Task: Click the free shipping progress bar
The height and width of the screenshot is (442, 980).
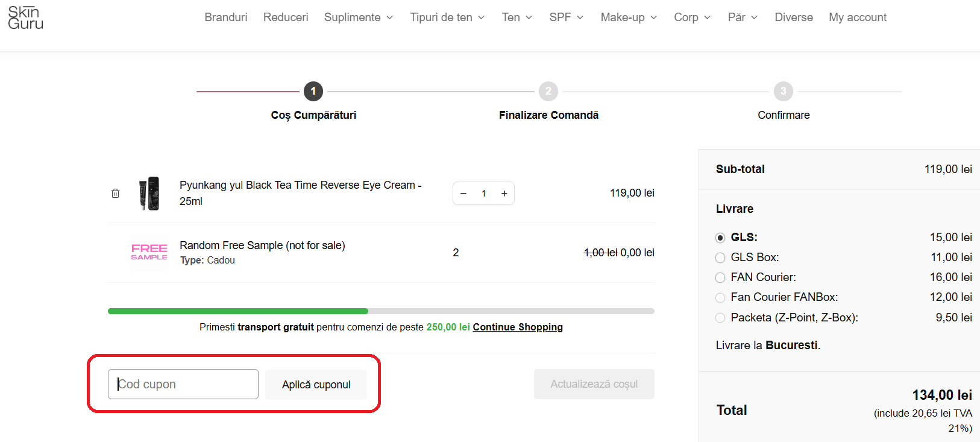Action: [x=381, y=311]
